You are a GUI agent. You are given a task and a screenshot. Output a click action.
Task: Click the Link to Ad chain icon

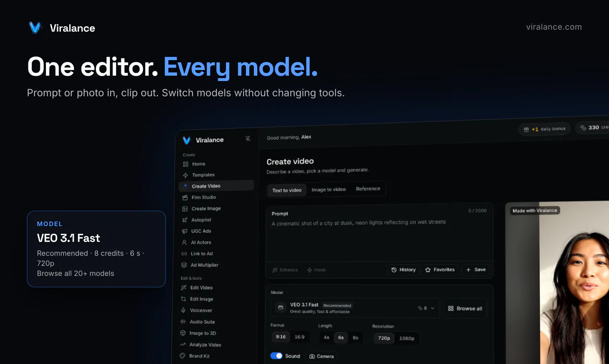point(184,254)
